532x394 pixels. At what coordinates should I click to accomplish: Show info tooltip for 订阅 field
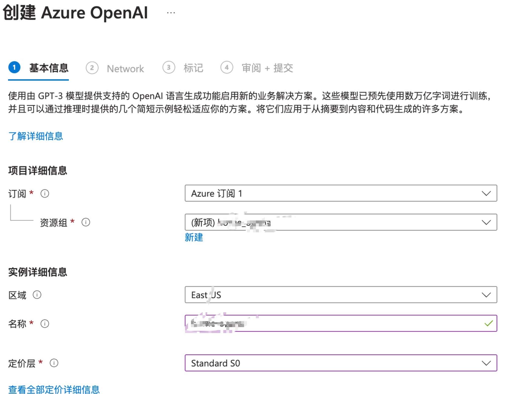(x=45, y=193)
